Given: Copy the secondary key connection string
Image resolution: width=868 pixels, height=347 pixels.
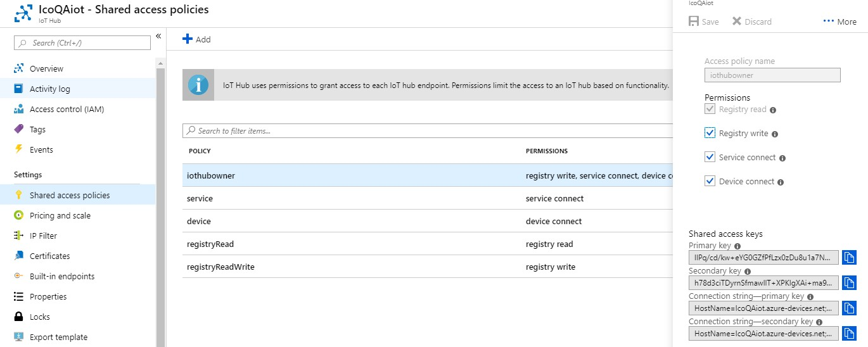Looking at the screenshot, I should 849,333.
